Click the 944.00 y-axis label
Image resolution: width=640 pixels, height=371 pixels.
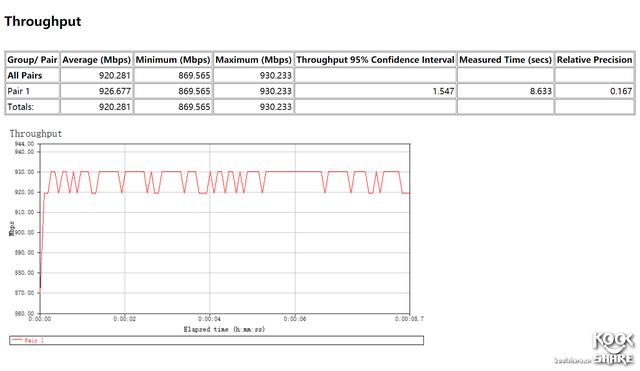pyautogui.click(x=24, y=144)
